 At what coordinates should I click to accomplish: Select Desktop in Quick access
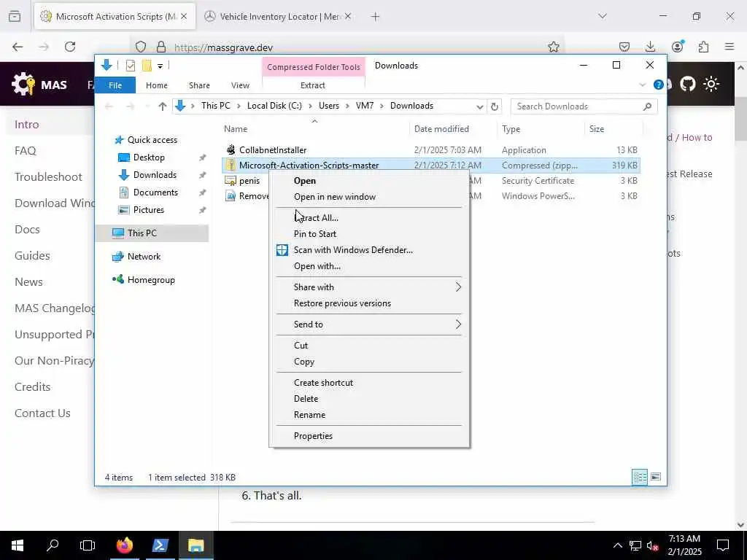[x=149, y=157]
